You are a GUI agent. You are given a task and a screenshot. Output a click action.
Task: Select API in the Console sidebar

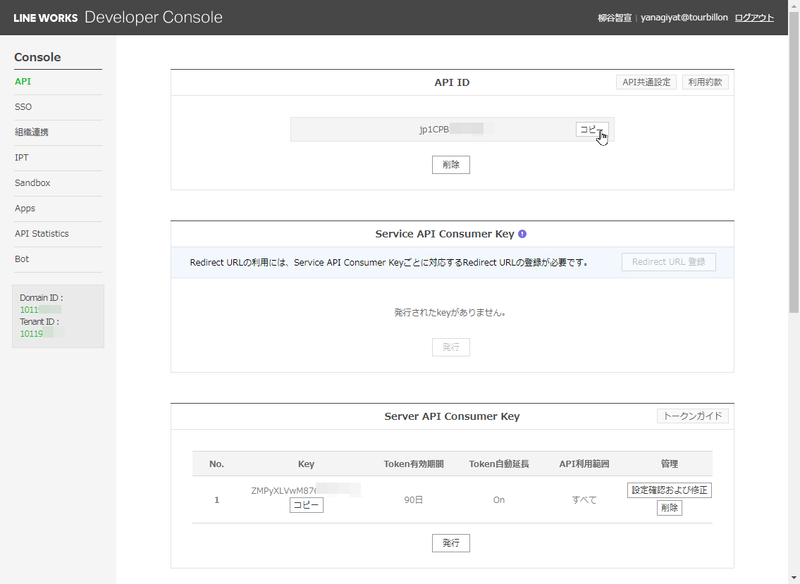[x=23, y=81]
